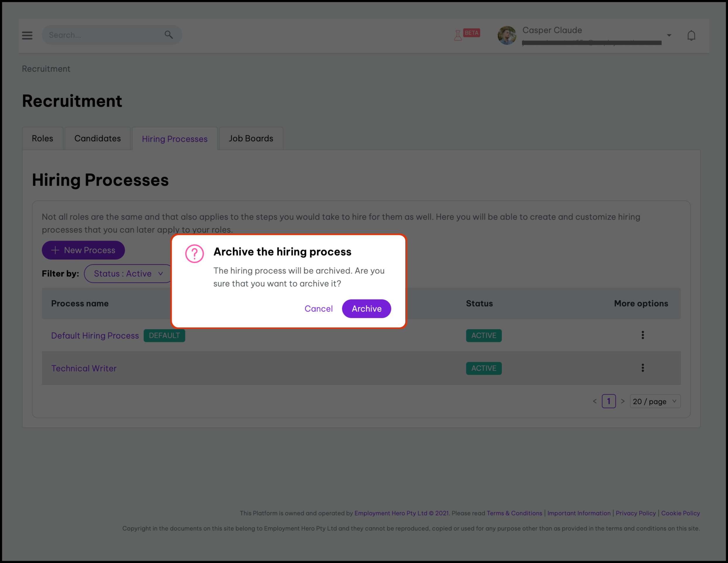
Task: Open the 20 / page size dropdown
Action: pos(655,401)
